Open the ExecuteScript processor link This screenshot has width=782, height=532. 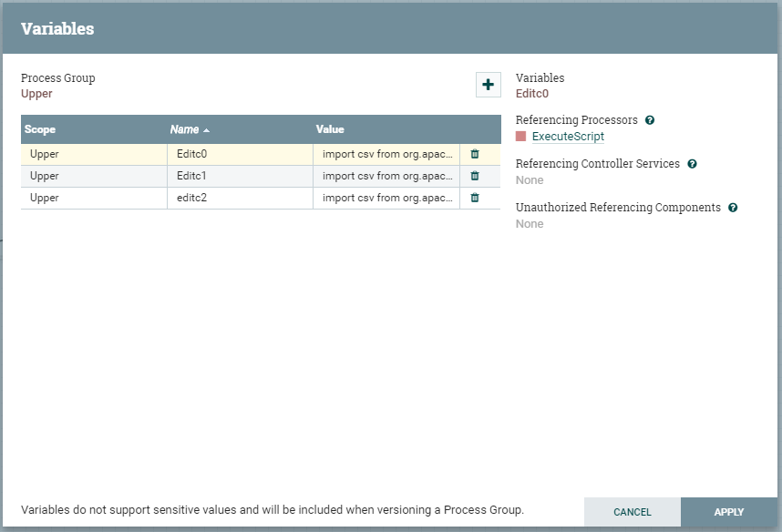[x=568, y=137]
